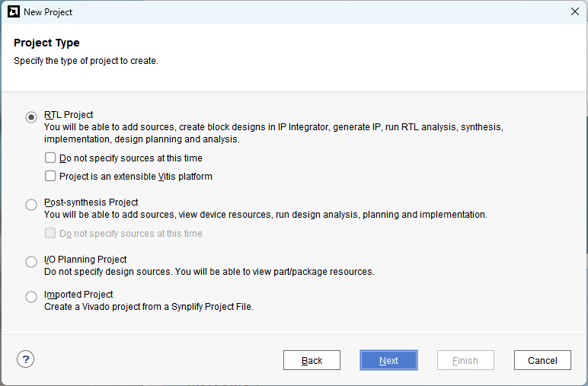
Task: Open the help question mark icon
Action: 25,359
